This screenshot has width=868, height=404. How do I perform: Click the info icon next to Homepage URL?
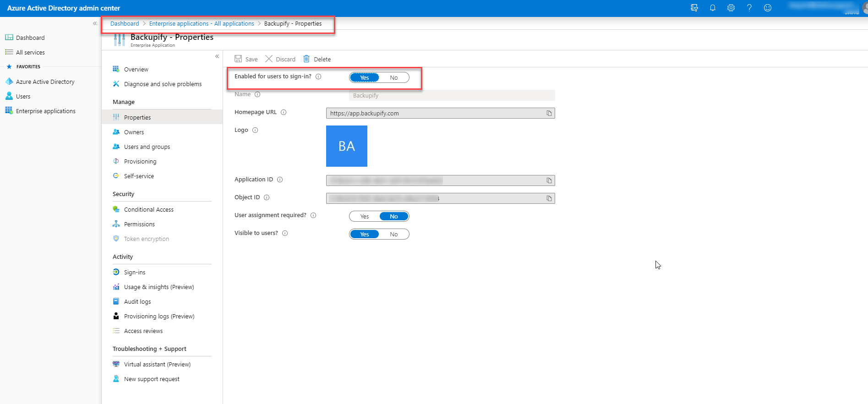pos(284,112)
